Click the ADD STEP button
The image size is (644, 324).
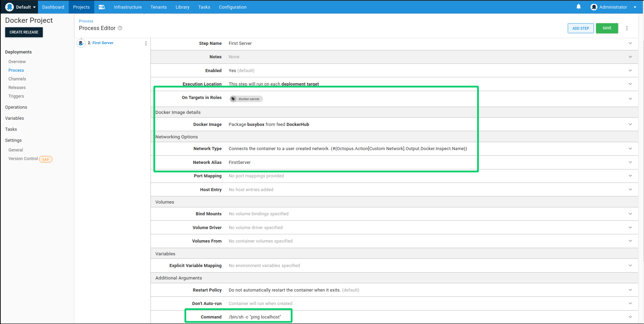[x=580, y=28]
